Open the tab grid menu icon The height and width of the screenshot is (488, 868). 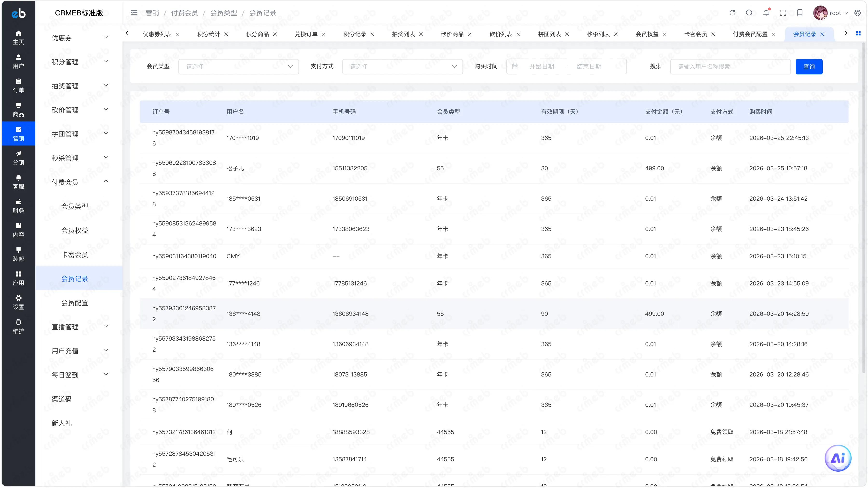pos(858,33)
